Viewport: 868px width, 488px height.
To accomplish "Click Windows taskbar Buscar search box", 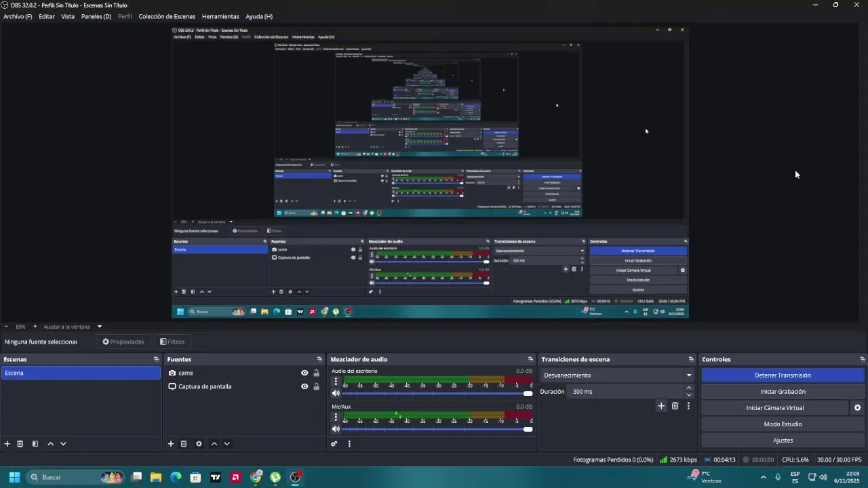I will click(75, 477).
